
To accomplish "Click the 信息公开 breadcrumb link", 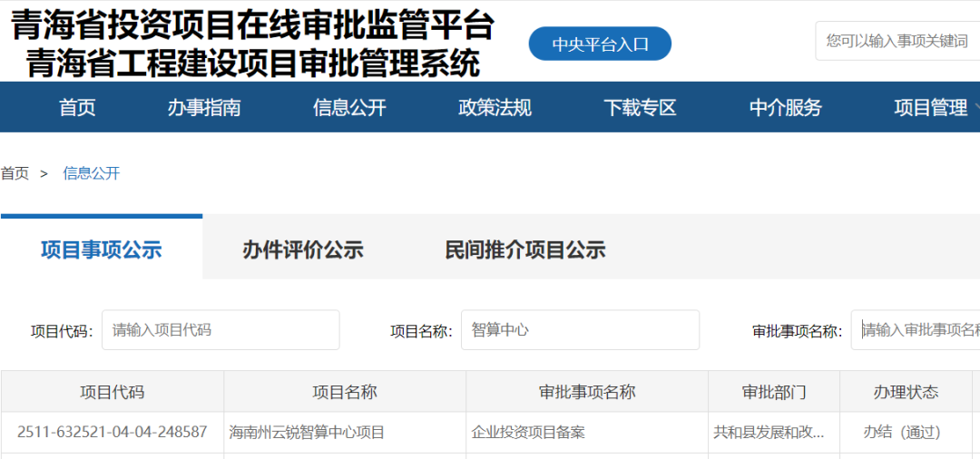I will (x=91, y=173).
